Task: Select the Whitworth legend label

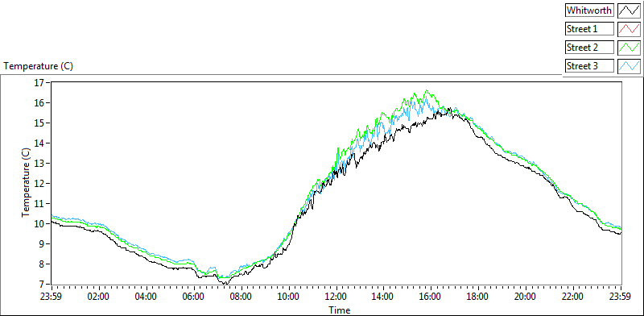Action: click(x=589, y=10)
